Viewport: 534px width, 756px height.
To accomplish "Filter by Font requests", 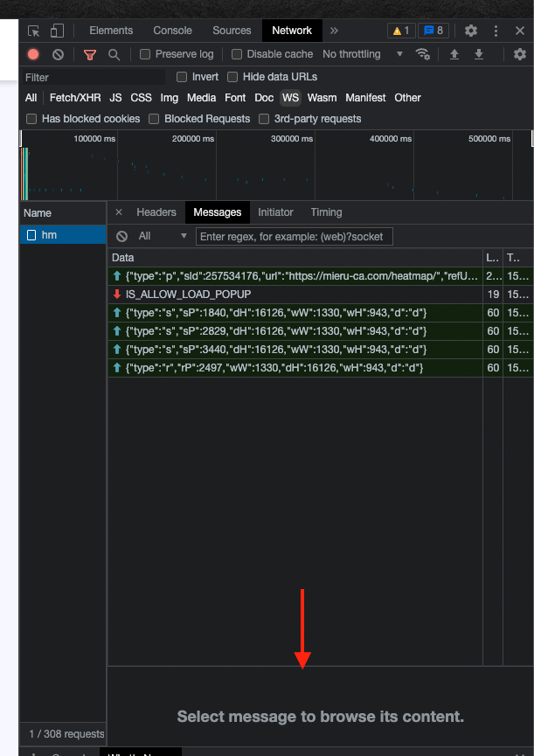I will [x=235, y=98].
